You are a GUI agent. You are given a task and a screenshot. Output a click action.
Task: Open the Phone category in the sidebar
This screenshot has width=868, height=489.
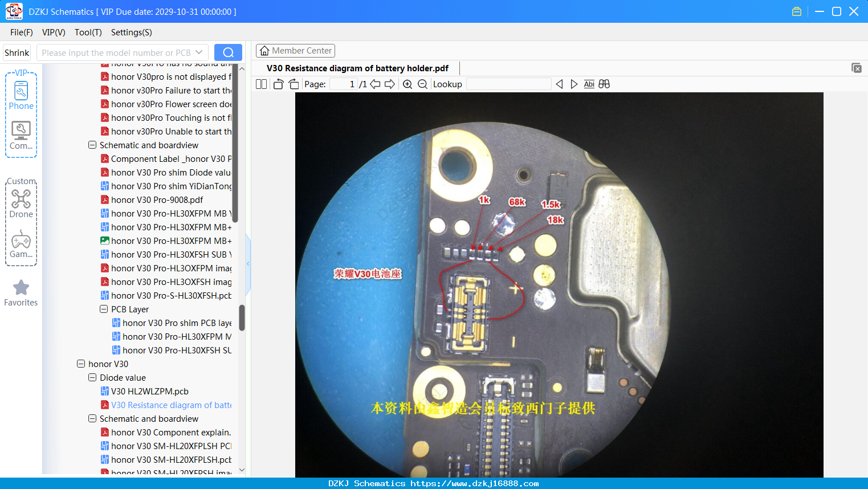[x=21, y=95]
